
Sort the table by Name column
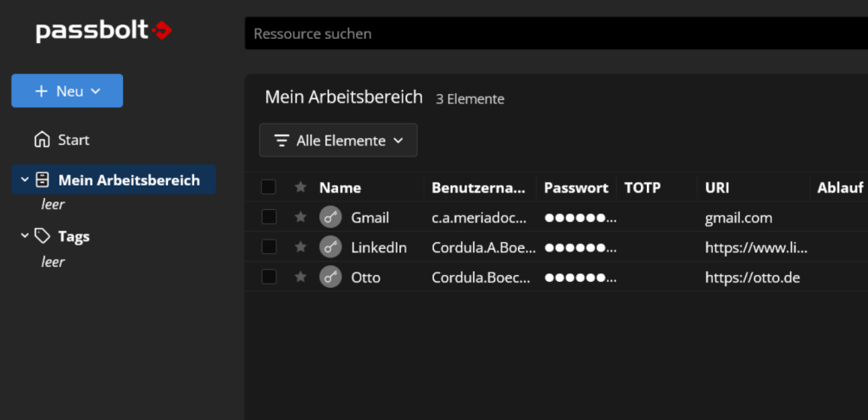[x=340, y=188]
